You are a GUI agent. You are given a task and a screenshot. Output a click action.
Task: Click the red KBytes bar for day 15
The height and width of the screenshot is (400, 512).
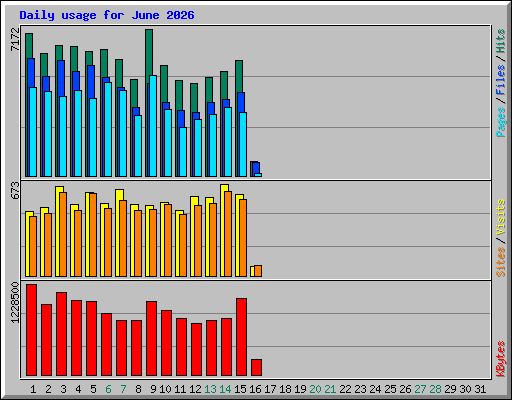[x=241, y=337]
